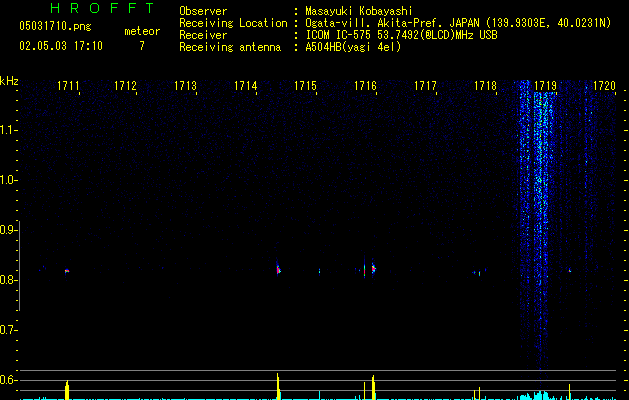
Task: Click the small echo just after 1719
Action: [x=570, y=271]
